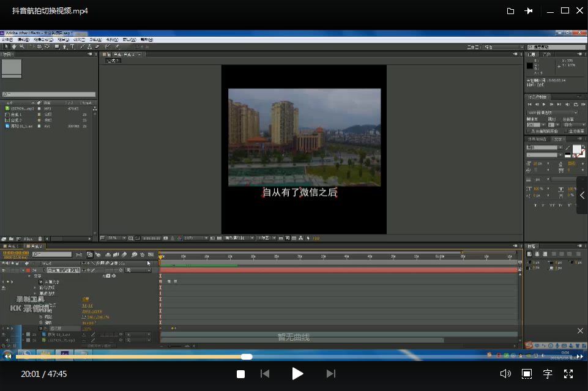Select the Text tool in After Effects toolbar

73,47
